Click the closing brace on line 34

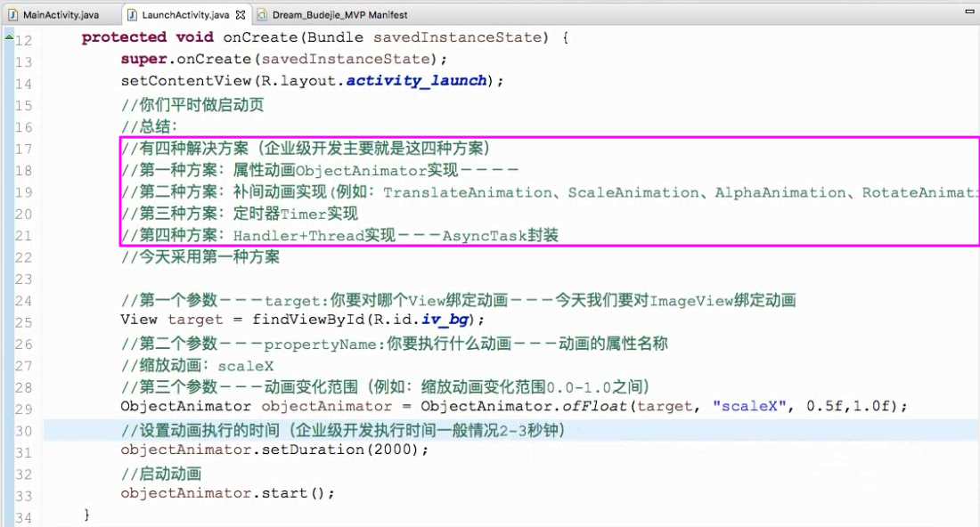(87, 515)
